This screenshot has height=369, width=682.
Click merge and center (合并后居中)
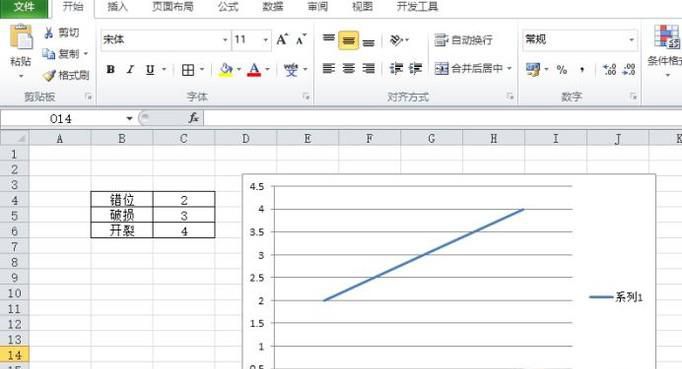click(469, 68)
